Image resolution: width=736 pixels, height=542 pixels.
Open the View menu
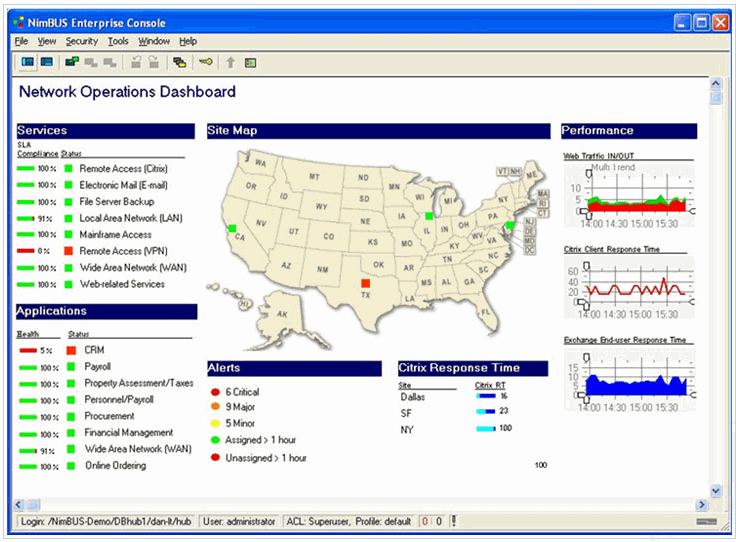pyautogui.click(x=46, y=41)
